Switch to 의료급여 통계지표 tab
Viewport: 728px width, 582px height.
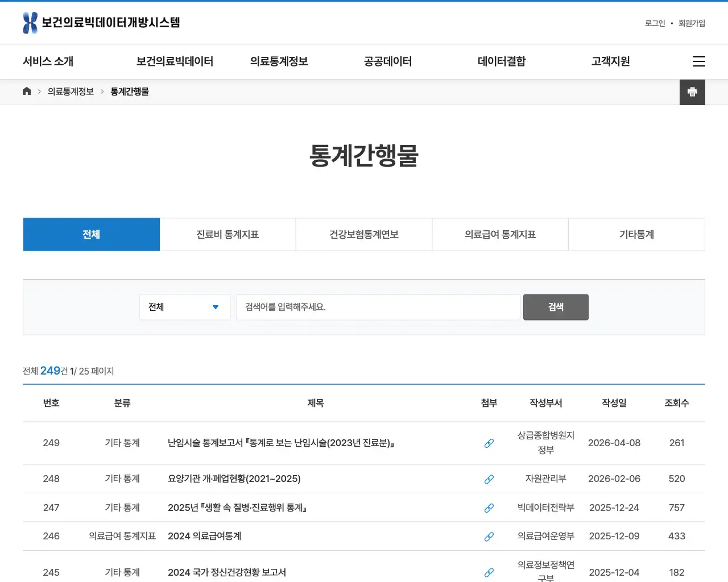500,234
